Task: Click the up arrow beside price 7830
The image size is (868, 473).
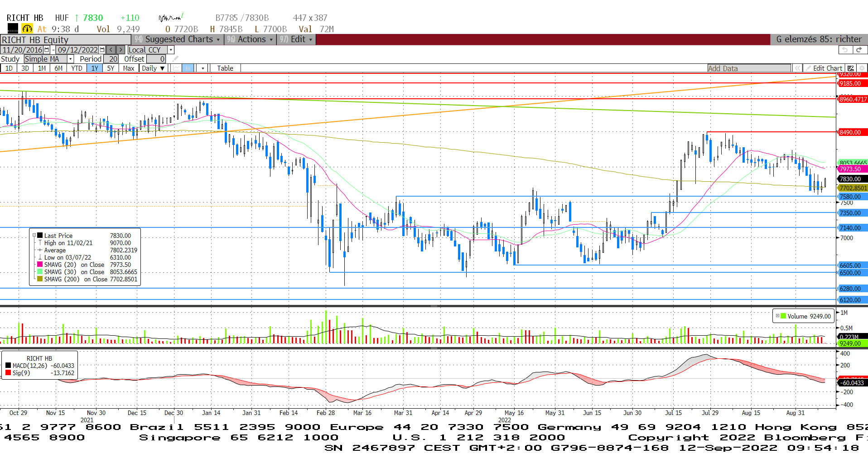Action: pos(77,18)
